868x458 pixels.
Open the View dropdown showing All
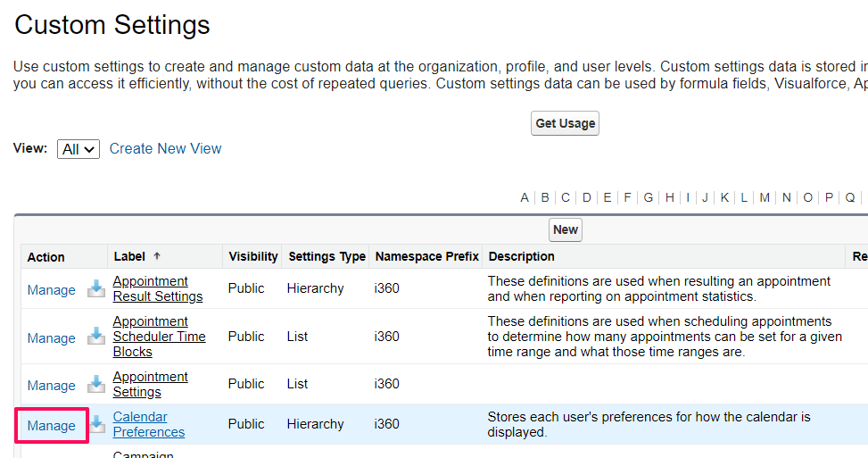pos(78,149)
